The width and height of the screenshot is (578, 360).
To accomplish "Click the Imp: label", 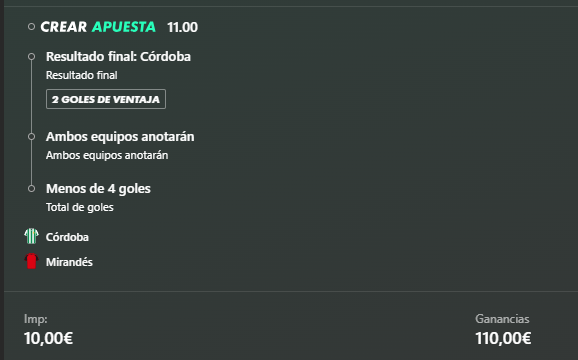I will point(36,319).
